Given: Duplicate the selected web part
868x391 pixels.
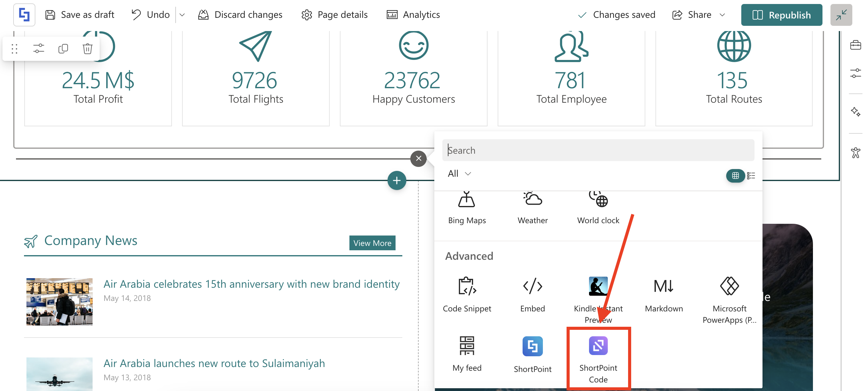Looking at the screenshot, I should pos(63,49).
